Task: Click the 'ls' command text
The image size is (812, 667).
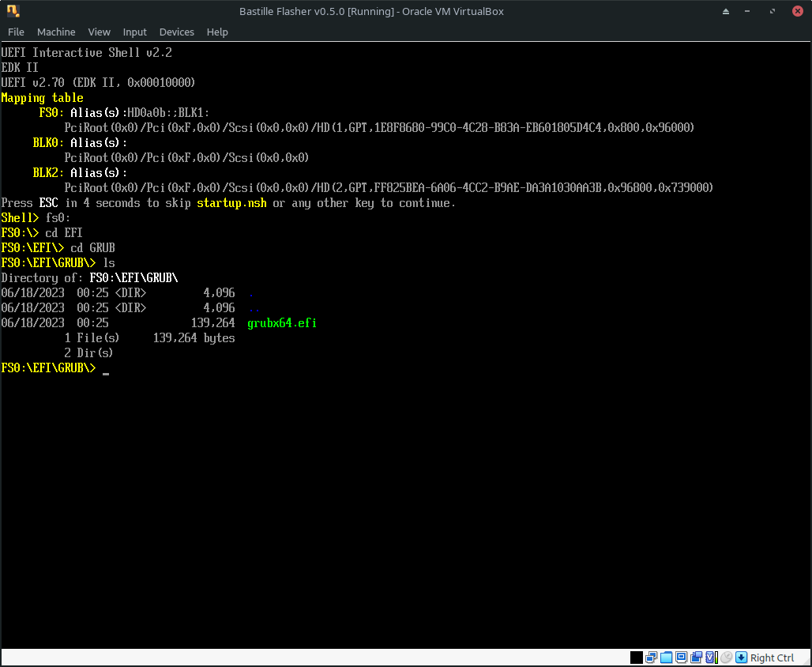Action: pyautogui.click(x=109, y=263)
